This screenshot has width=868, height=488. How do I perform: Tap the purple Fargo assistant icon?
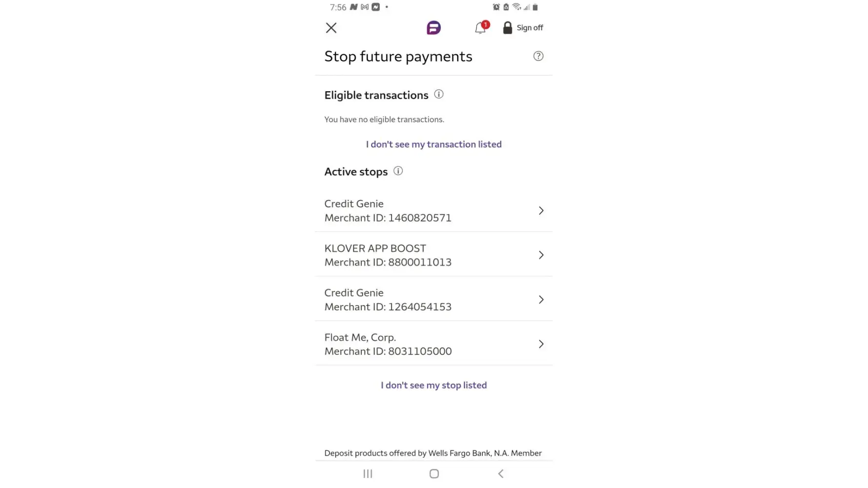pyautogui.click(x=434, y=28)
